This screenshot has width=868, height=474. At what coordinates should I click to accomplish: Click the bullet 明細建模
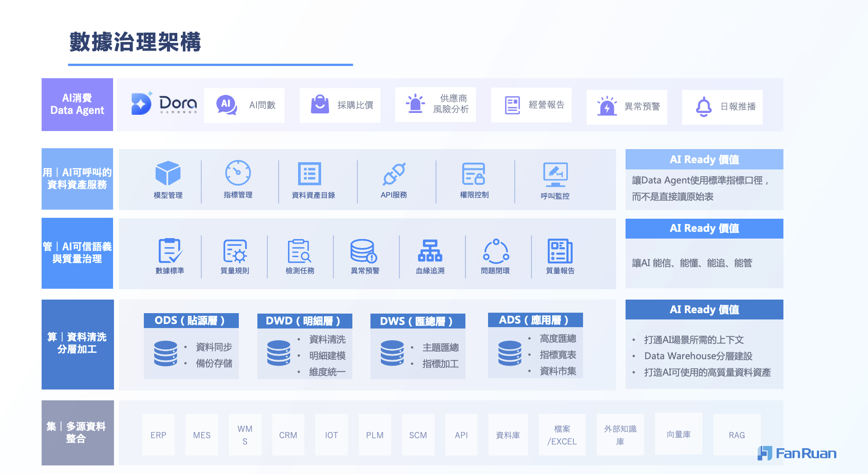pyautogui.click(x=327, y=356)
